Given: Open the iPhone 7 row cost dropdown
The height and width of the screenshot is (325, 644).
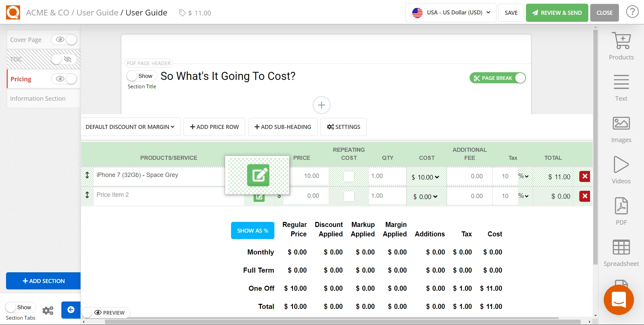Looking at the screenshot, I should point(426,177).
